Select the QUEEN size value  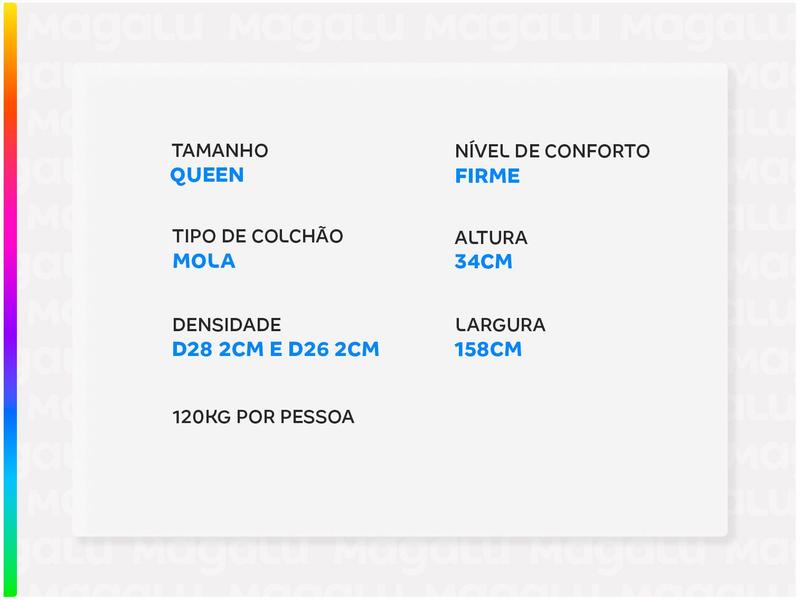208,176
